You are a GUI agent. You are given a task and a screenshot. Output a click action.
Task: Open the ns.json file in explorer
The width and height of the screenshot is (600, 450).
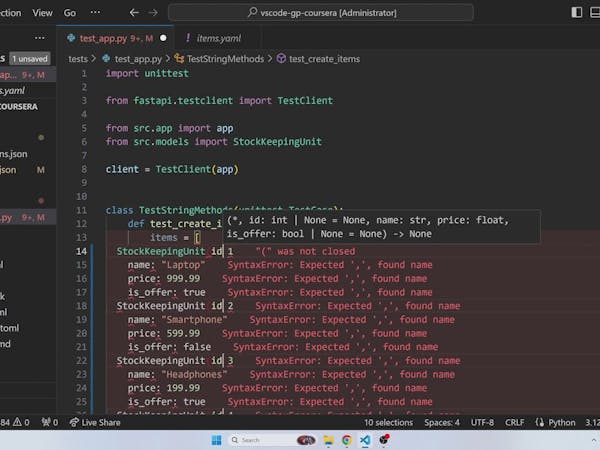pos(27,154)
